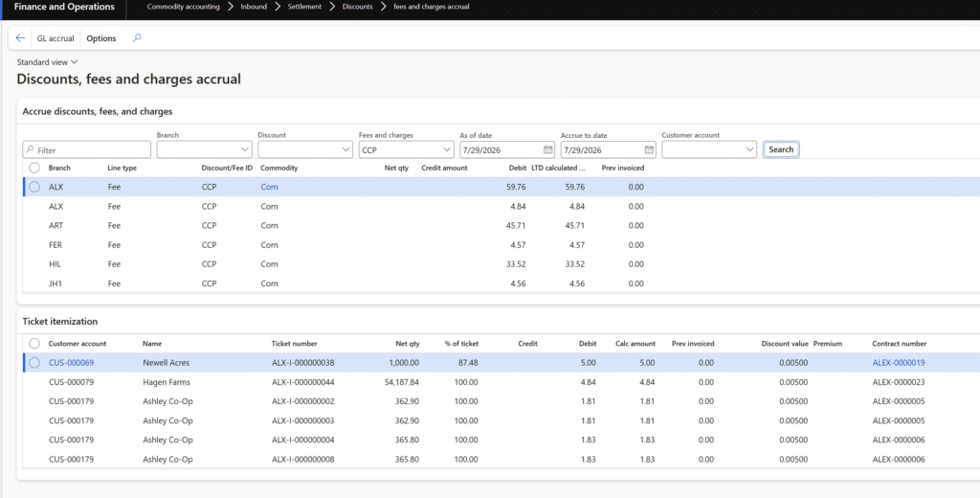Open the search magnifier icon in toolbar
The height and width of the screenshot is (498, 980).
(x=137, y=38)
